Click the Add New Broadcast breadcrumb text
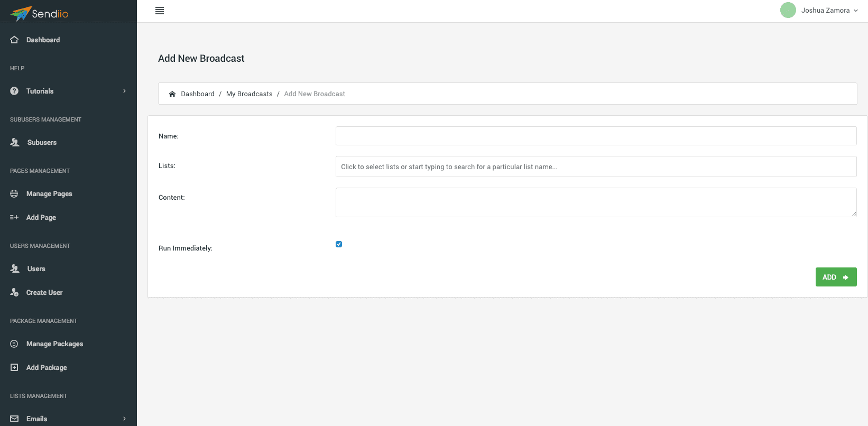This screenshot has height=426, width=868. pyautogui.click(x=315, y=94)
